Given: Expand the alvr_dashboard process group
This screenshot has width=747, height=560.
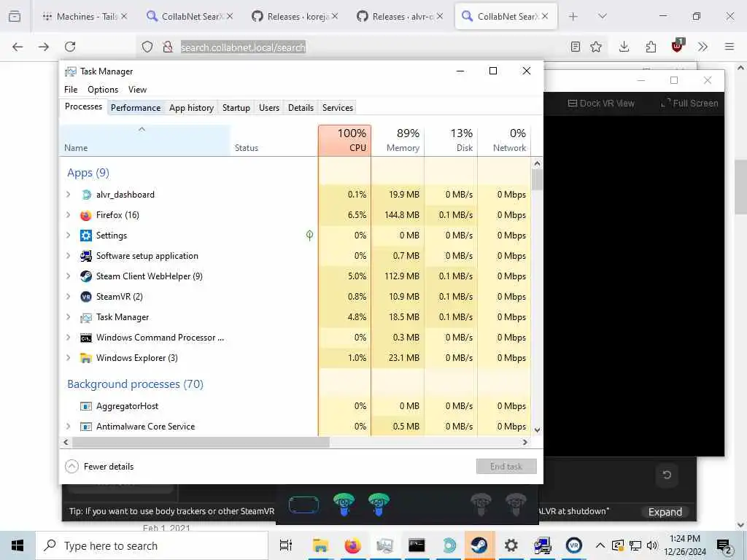Looking at the screenshot, I should [68, 194].
